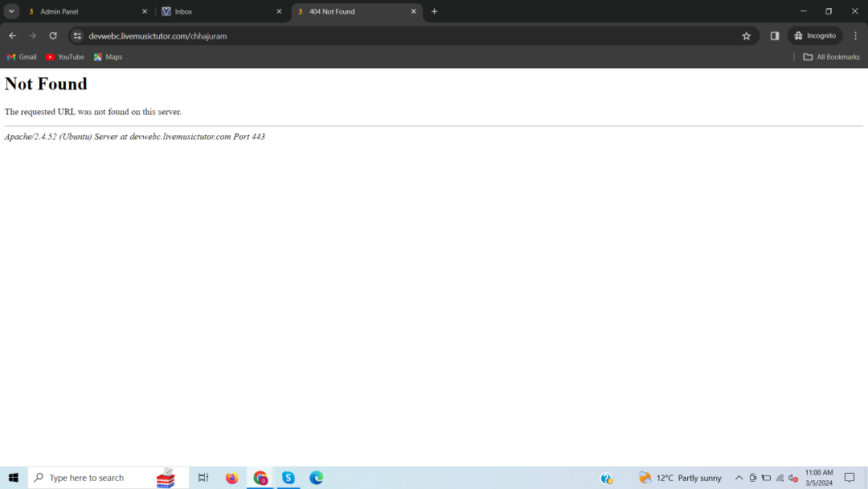
Task: Click the Incognito profile button
Action: tap(814, 35)
